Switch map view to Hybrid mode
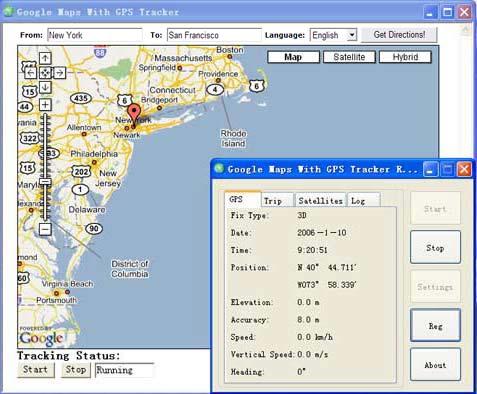 coord(405,57)
